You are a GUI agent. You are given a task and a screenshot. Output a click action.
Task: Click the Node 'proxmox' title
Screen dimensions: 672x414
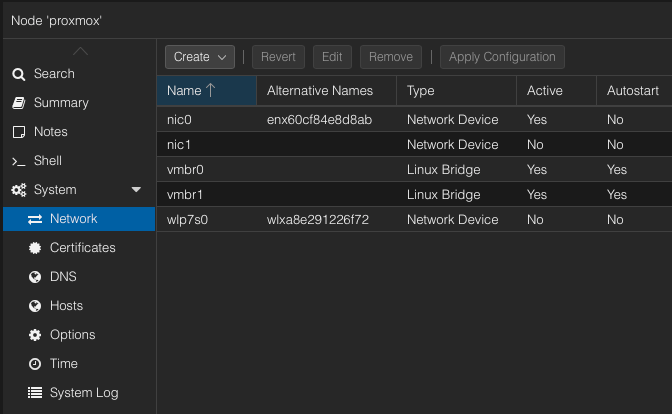pyautogui.click(x=56, y=21)
